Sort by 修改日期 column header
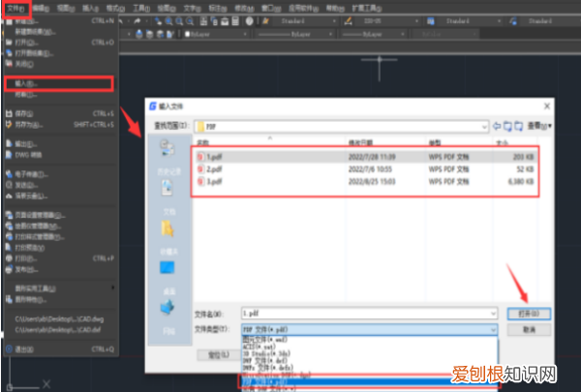This screenshot has height=392, width=581. 360,142
